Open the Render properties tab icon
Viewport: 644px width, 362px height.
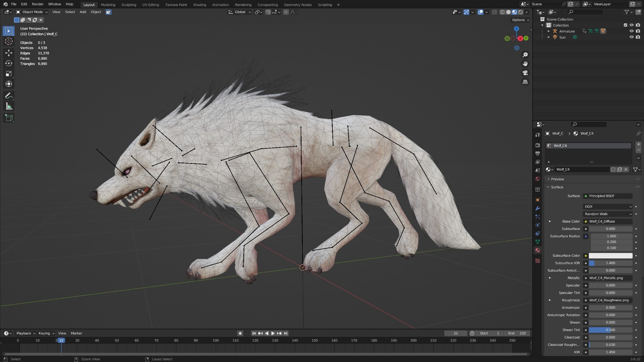pyautogui.click(x=538, y=145)
